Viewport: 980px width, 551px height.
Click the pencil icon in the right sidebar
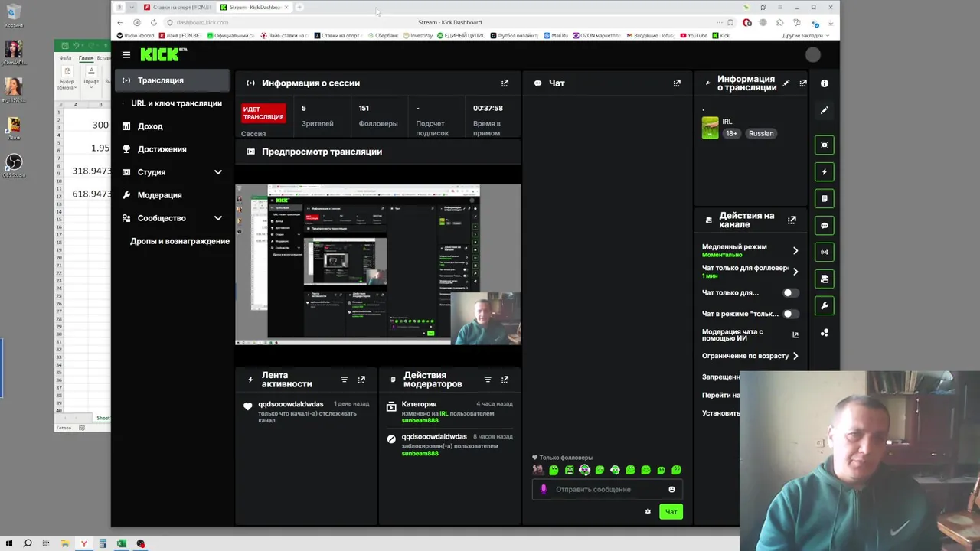tap(825, 110)
